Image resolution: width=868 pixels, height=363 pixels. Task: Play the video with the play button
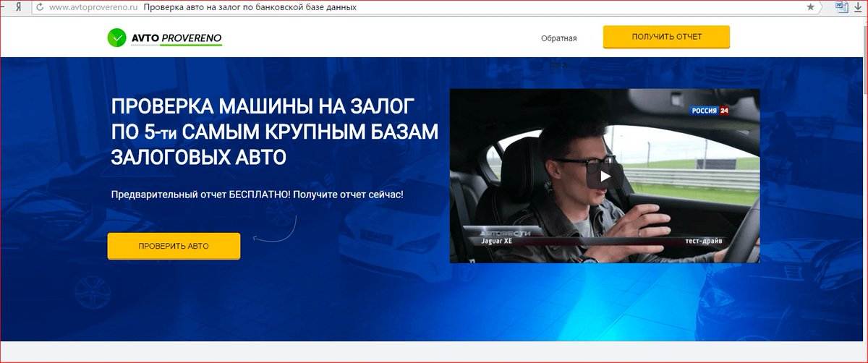[605, 176]
